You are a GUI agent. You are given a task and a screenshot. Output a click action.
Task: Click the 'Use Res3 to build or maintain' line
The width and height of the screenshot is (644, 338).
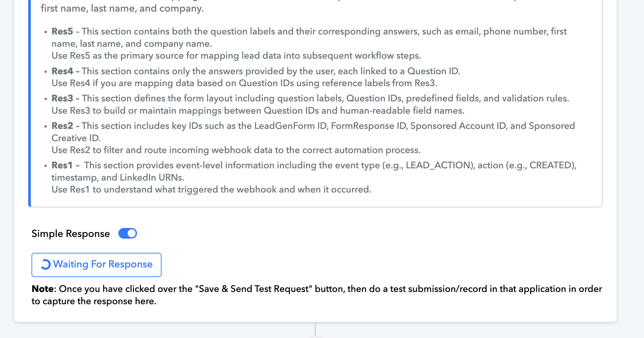tap(258, 111)
